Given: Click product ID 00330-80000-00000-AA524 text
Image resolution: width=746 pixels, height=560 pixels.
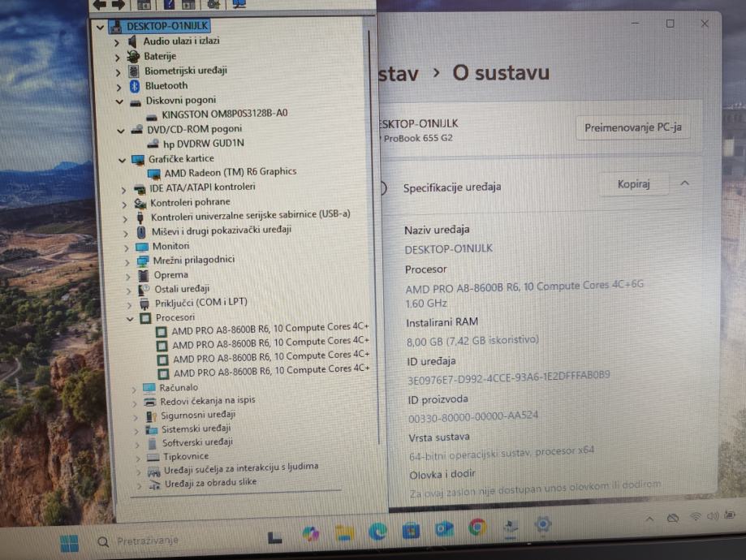Looking at the screenshot, I should [x=473, y=417].
